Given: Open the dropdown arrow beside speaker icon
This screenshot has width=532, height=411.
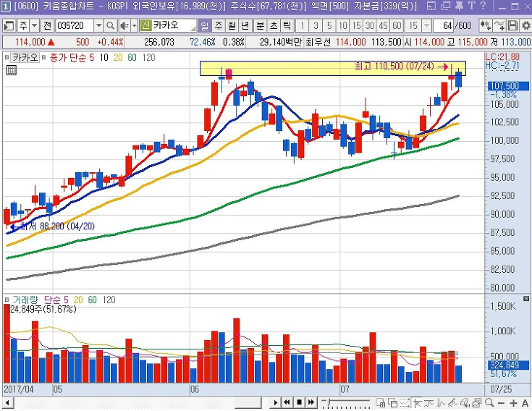Looking at the screenshot, I should point(135,25).
